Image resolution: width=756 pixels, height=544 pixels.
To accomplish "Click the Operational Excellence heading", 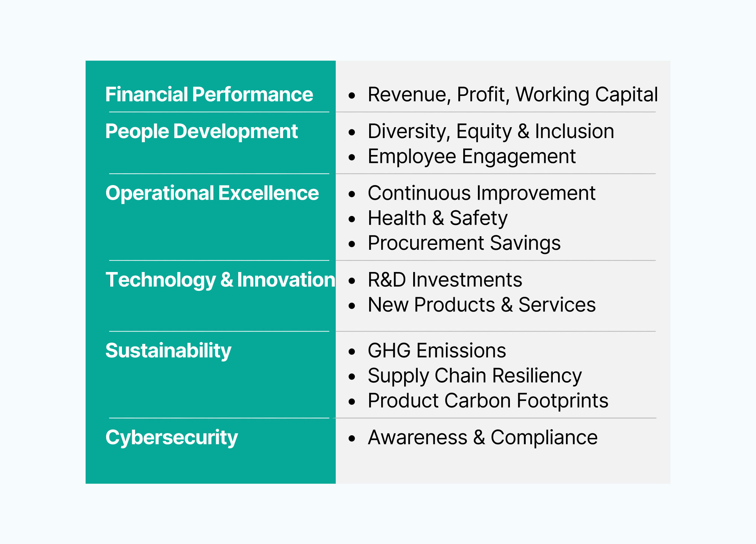I will click(212, 193).
